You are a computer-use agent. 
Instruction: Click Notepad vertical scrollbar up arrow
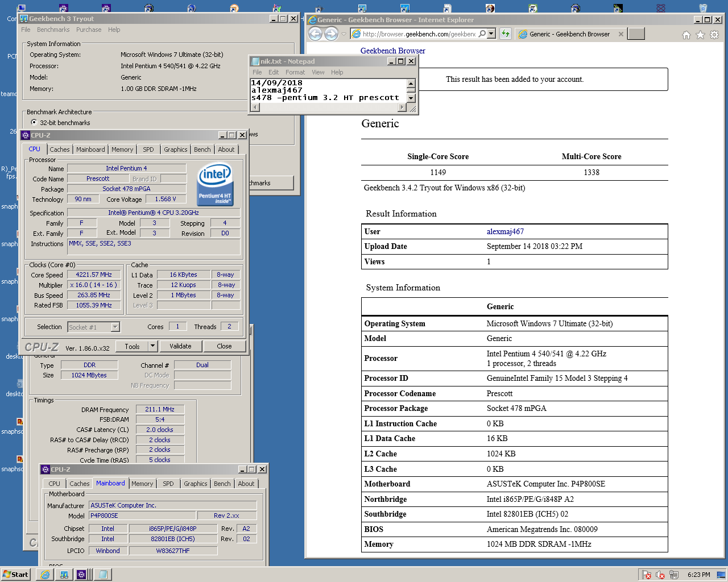(411, 83)
